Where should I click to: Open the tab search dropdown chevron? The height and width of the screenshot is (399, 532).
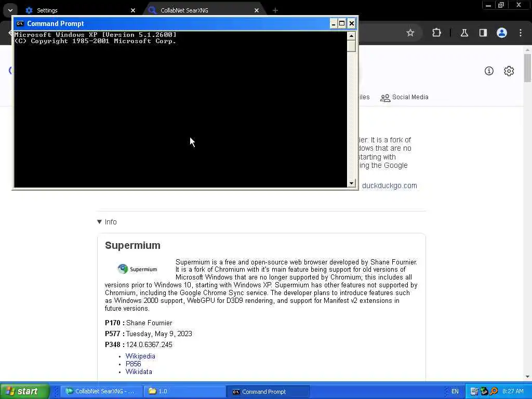[10, 10]
